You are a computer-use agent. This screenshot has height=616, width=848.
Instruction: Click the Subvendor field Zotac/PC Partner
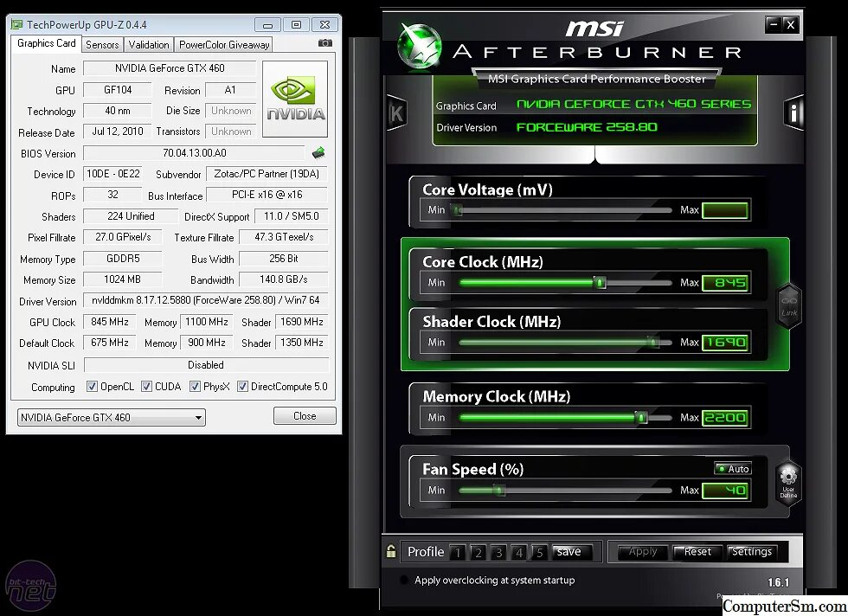pyautogui.click(x=267, y=174)
